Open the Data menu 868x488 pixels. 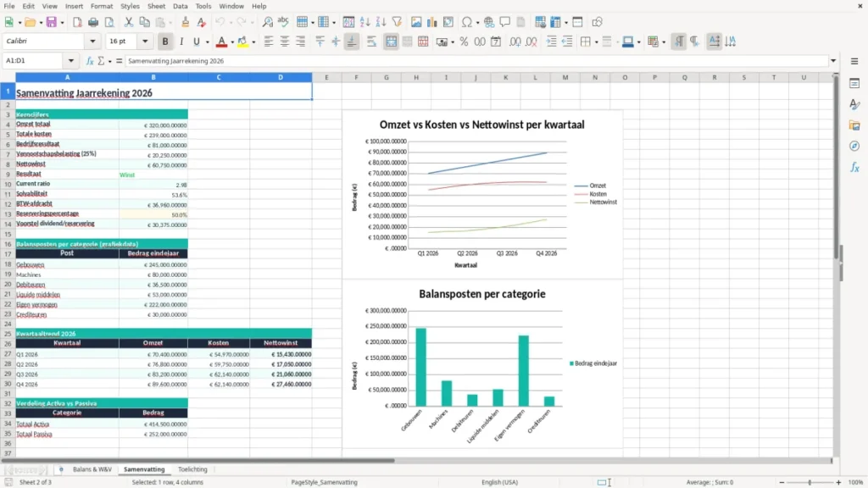click(x=180, y=6)
